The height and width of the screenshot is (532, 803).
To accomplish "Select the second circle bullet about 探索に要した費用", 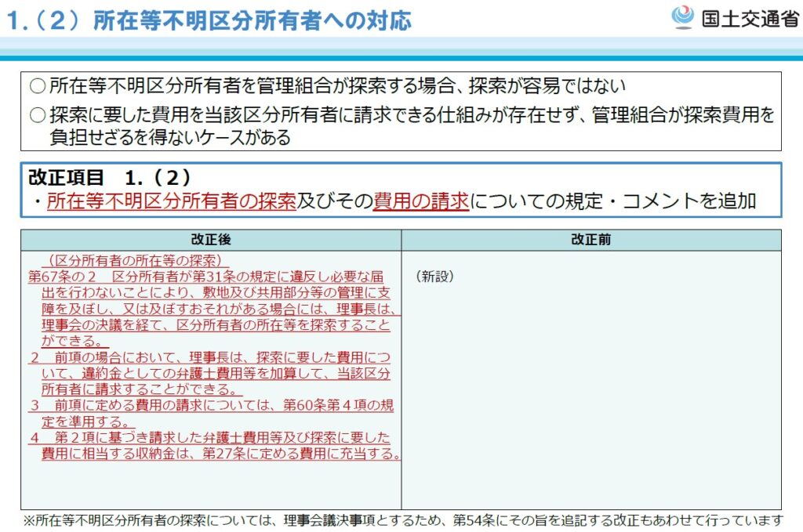I will pyautogui.click(x=402, y=125).
